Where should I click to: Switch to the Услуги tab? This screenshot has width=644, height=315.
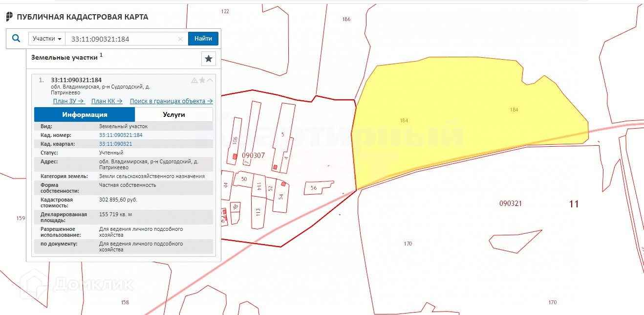pos(173,114)
